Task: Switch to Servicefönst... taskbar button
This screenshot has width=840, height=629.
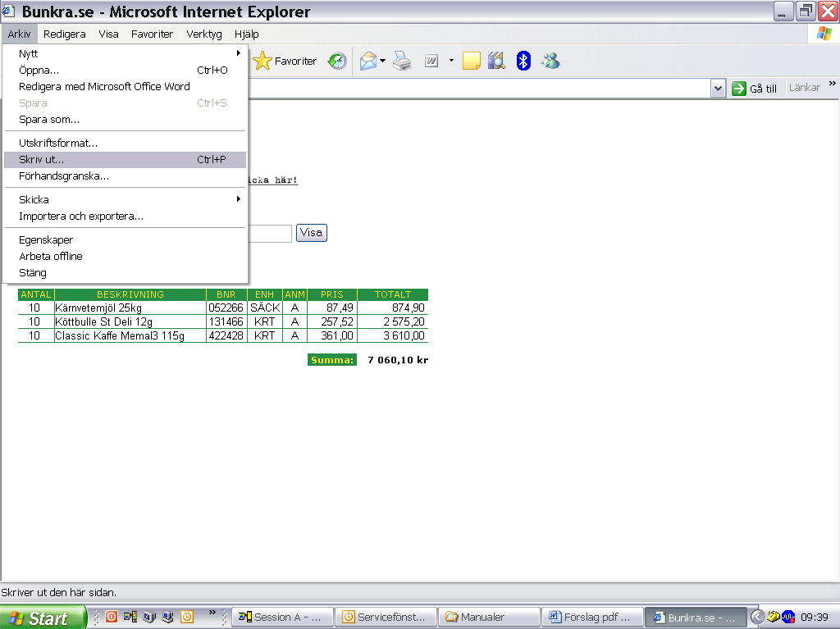Action: point(387,618)
